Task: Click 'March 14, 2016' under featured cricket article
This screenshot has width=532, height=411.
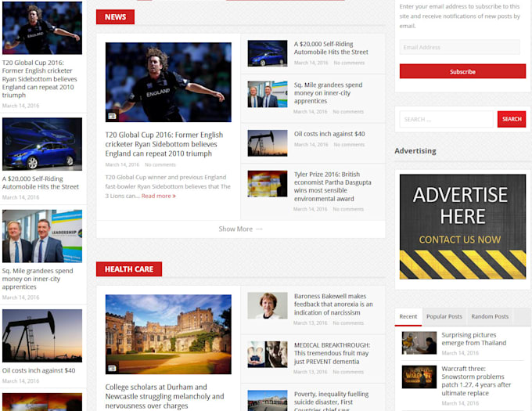Action: (122, 164)
